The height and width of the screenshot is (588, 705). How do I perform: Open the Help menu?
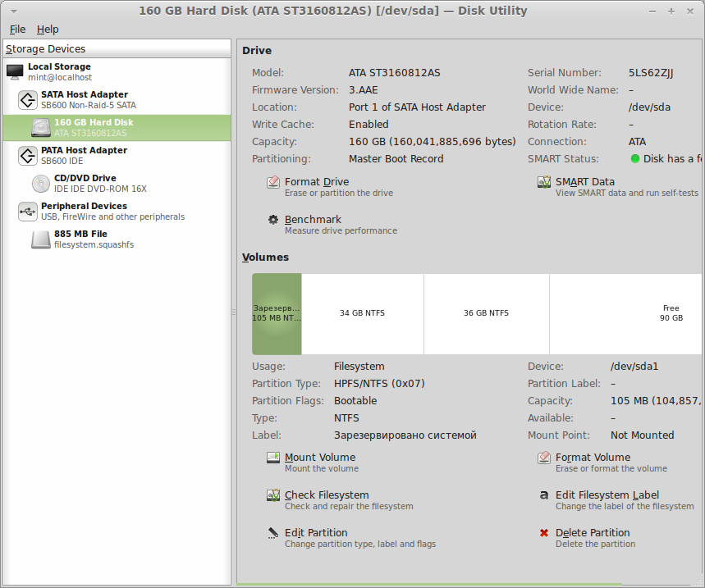pos(48,30)
